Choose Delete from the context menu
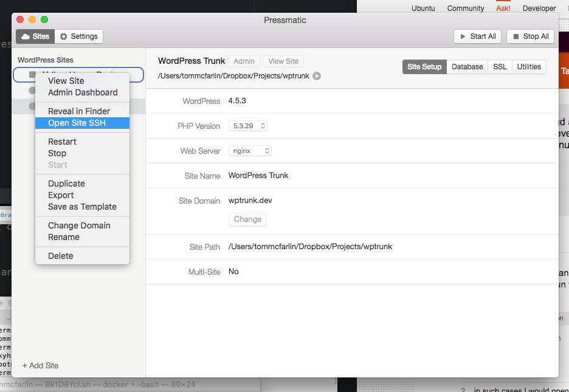 pyautogui.click(x=83, y=256)
